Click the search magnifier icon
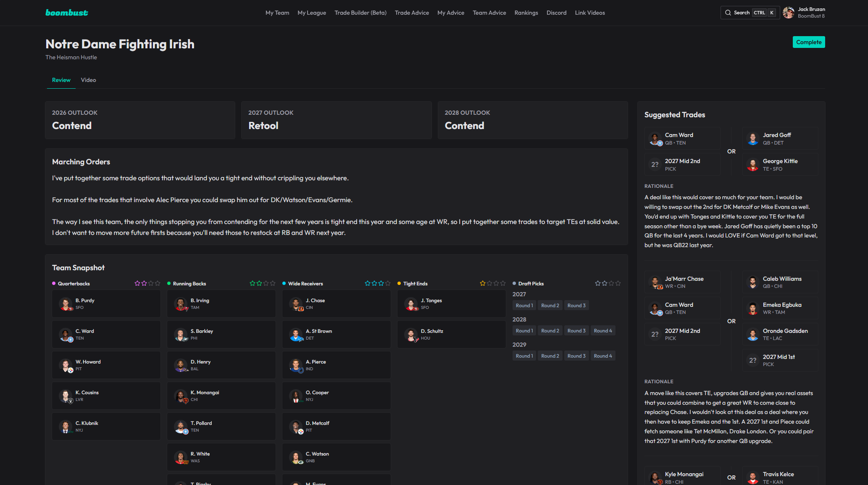The height and width of the screenshot is (485, 868). coord(728,13)
